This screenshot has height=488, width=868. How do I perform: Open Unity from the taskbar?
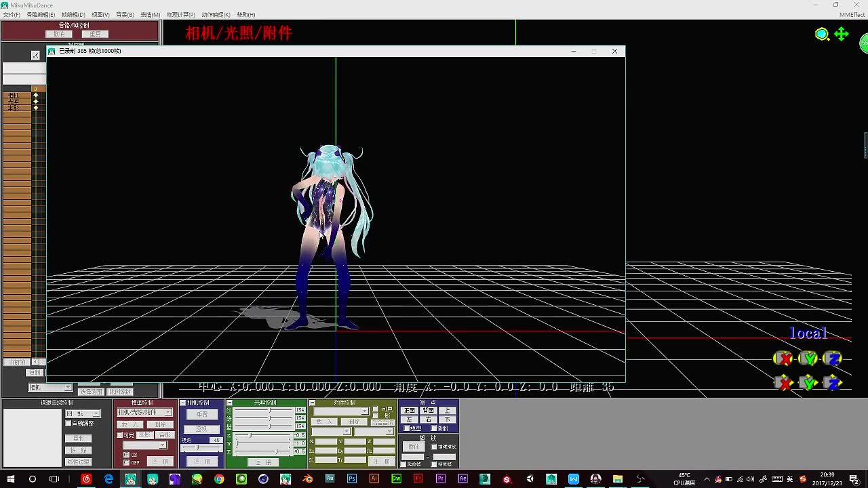530,479
